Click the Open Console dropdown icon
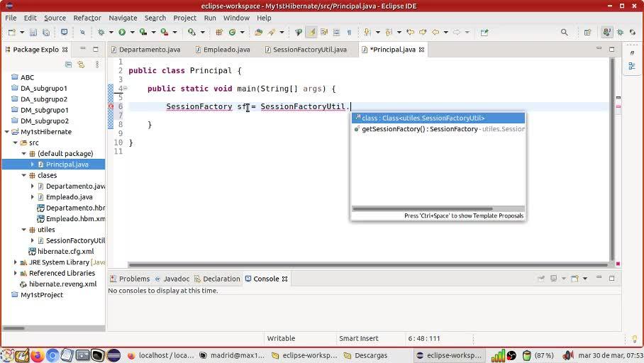This screenshot has width=644, height=363. click(585, 279)
